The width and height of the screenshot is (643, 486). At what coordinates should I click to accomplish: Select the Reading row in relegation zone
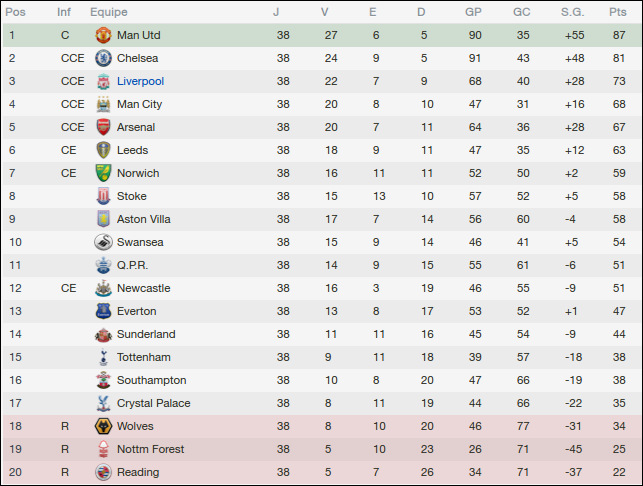tap(321, 472)
